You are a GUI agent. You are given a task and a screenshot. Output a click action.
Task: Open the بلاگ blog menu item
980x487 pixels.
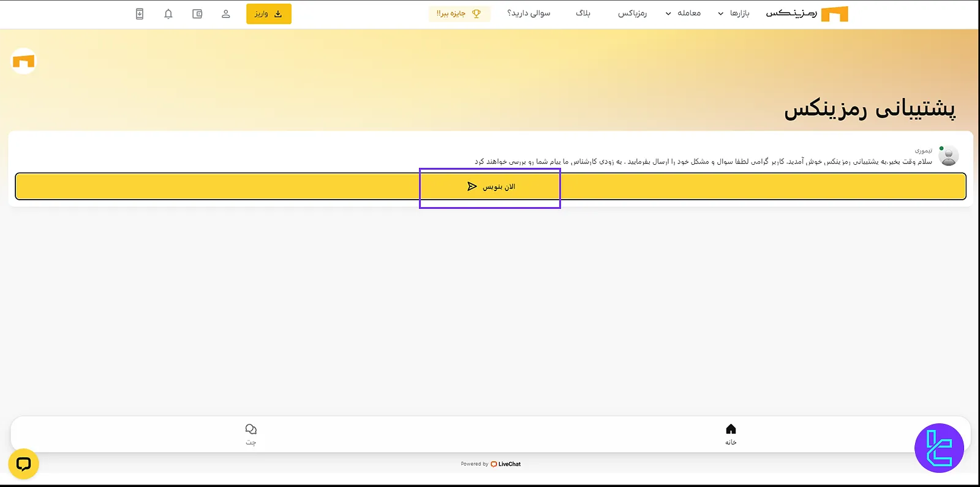pos(583,13)
